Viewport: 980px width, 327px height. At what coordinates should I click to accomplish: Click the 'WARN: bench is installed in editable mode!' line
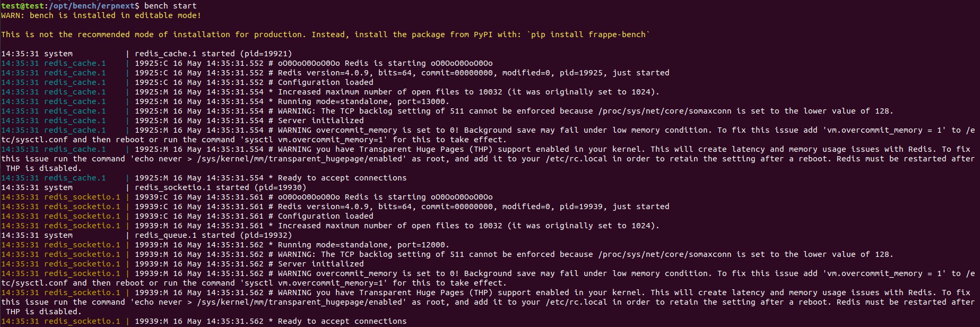[x=101, y=15]
